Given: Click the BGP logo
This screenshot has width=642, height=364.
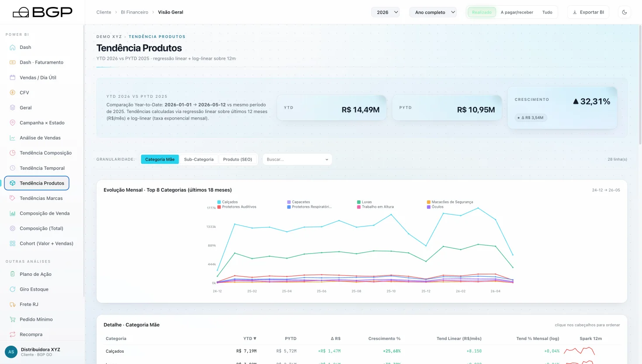Looking at the screenshot, I should point(42,12).
